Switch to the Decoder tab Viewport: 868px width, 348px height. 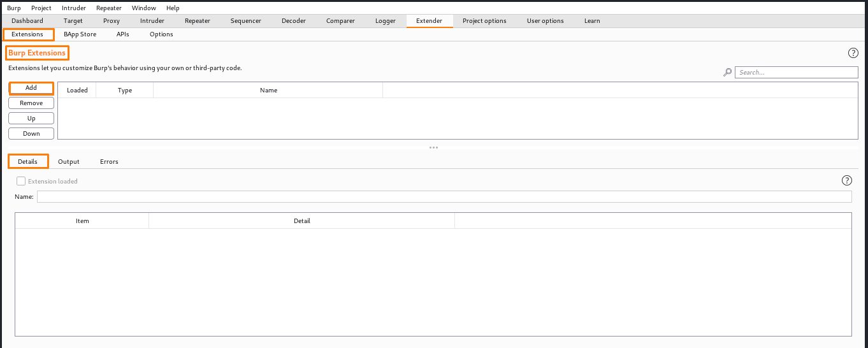coord(294,21)
